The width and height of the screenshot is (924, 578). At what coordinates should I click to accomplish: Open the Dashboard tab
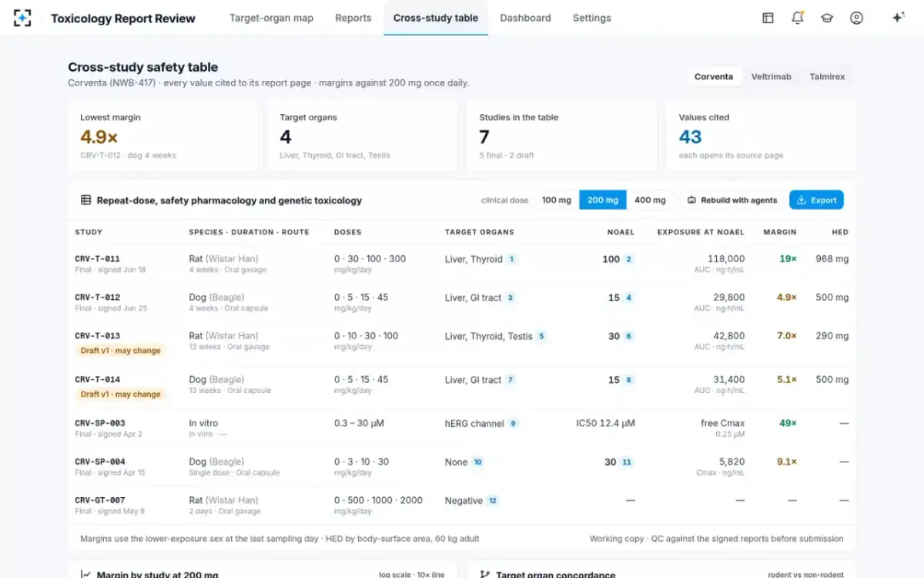[525, 18]
